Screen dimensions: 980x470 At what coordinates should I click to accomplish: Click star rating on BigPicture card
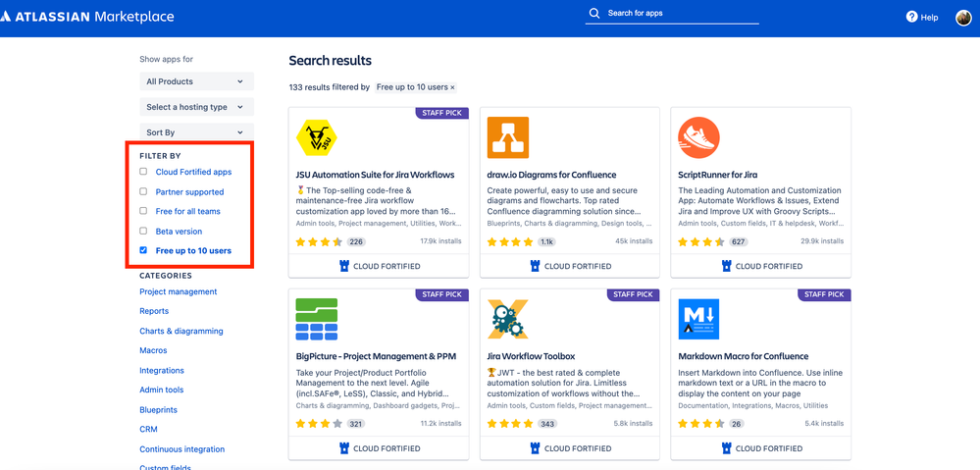tap(319, 424)
